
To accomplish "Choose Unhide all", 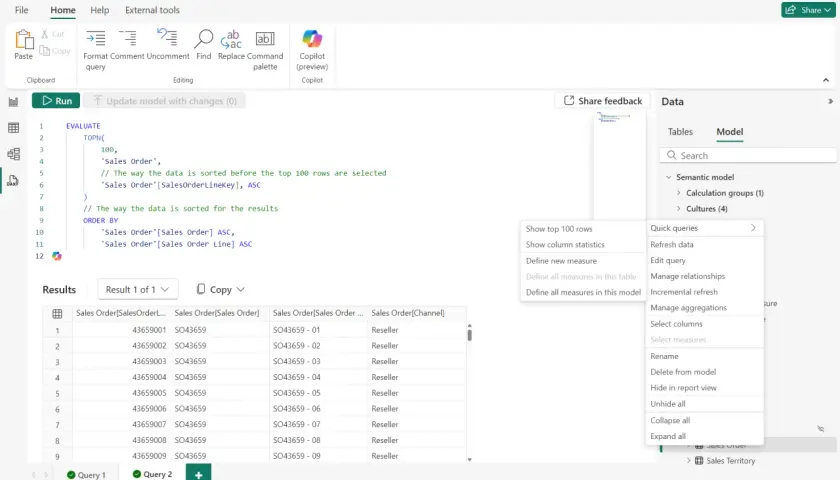I will [705, 403].
